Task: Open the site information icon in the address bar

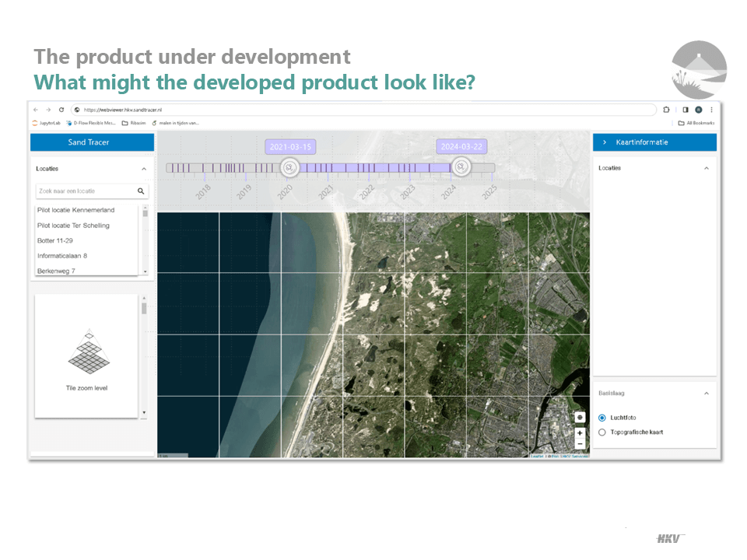Action: [75, 110]
